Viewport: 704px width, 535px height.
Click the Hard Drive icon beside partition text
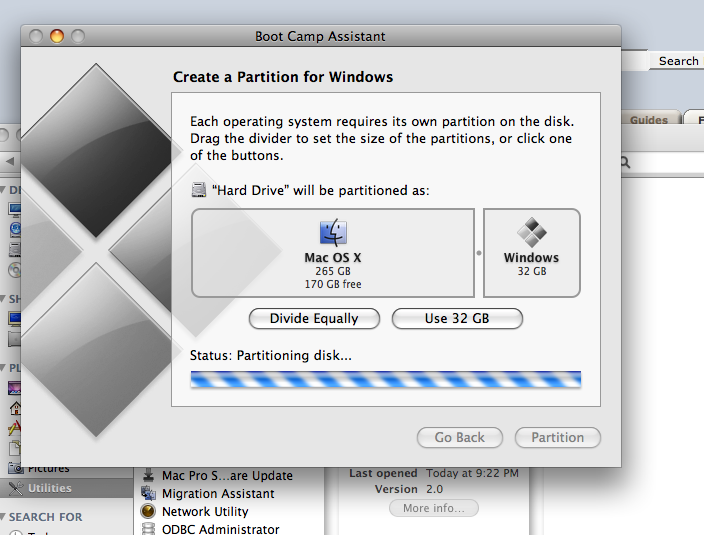(x=198, y=190)
